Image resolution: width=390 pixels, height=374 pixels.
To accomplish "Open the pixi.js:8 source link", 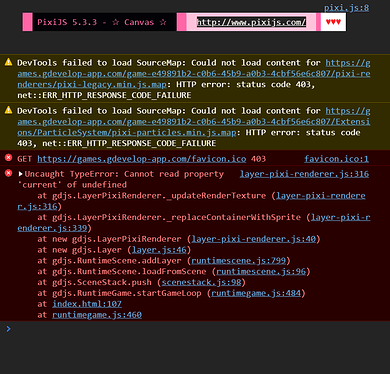I will [346, 8].
